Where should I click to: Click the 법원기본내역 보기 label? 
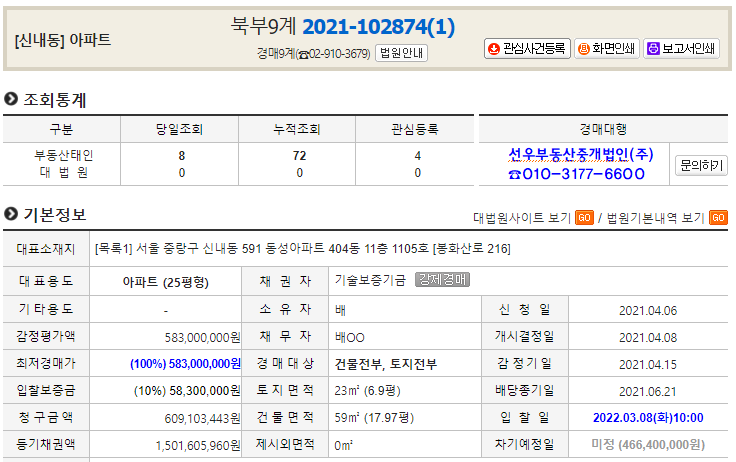[x=655, y=218]
